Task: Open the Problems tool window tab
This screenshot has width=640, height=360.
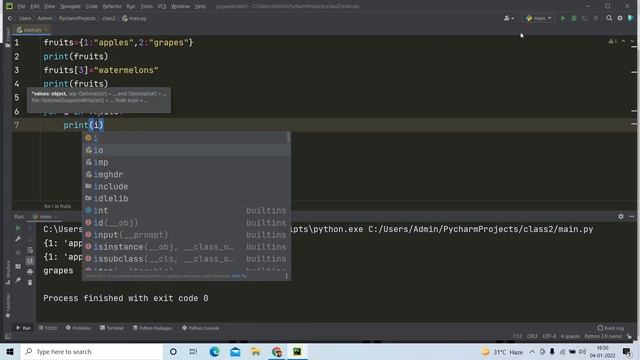Action: [78, 328]
